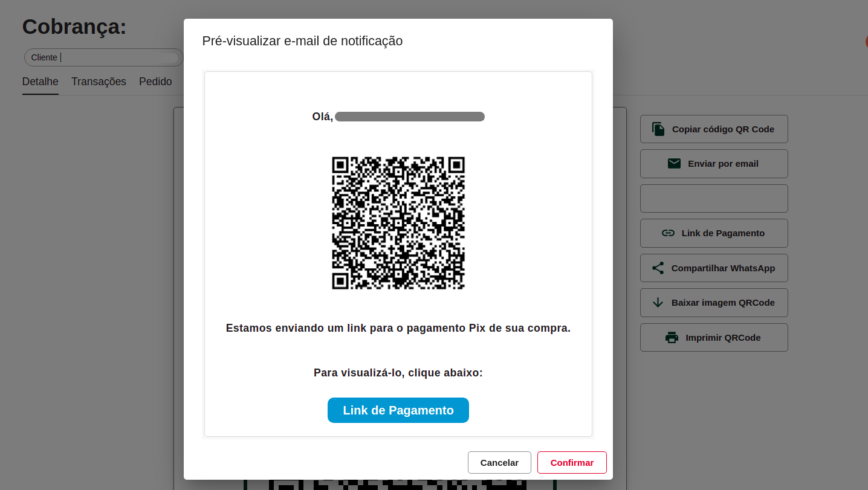Click Cancelar to dismiss the preview dialog
Image resolution: width=868 pixels, height=490 pixels.
(499, 462)
